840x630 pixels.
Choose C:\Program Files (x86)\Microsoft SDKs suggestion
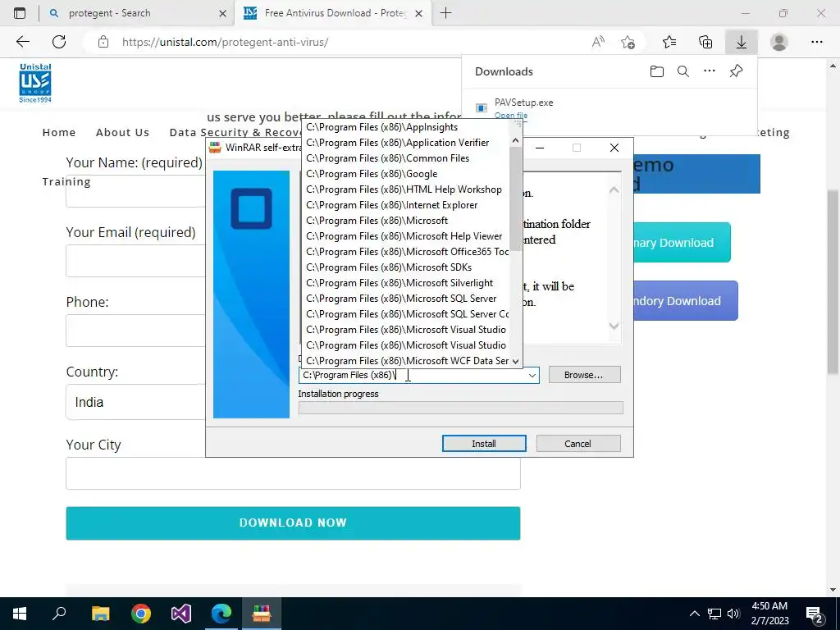[x=406, y=267]
